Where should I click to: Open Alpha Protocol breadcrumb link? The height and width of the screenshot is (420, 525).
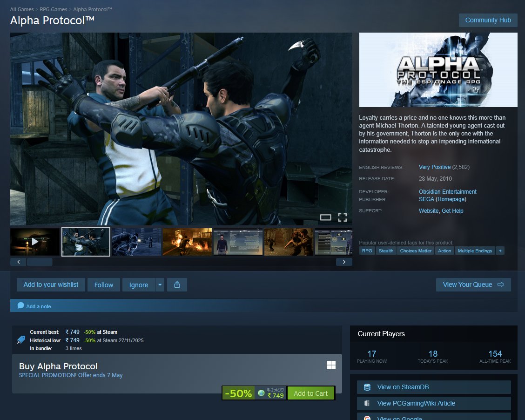[x=93, y=9]
